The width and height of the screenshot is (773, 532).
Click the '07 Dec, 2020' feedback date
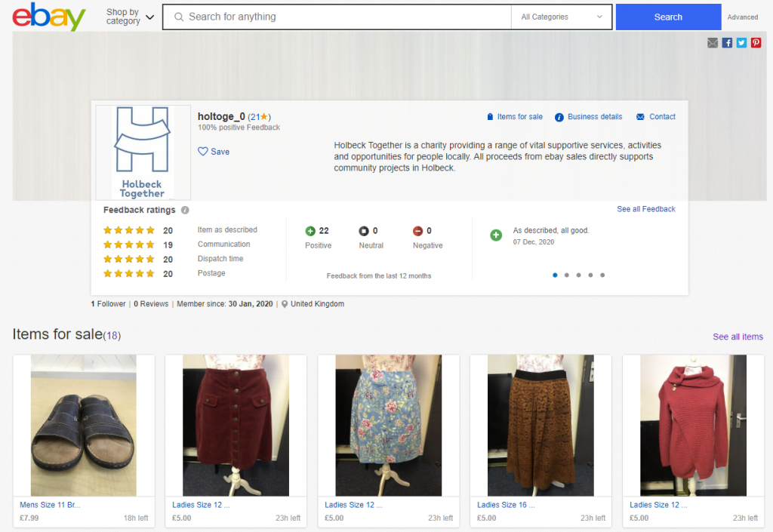coord(534,242)
